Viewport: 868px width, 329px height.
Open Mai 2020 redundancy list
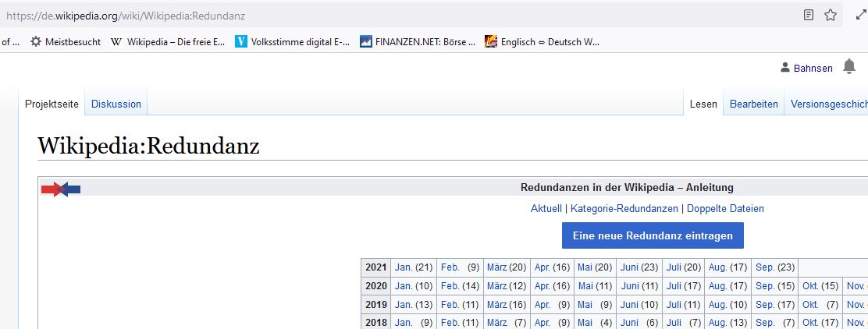[x=585, y=286]
